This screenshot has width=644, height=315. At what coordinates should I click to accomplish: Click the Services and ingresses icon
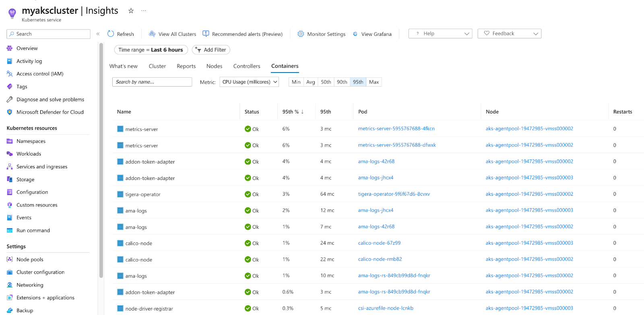pyautogui.click(x=10, y=167)
